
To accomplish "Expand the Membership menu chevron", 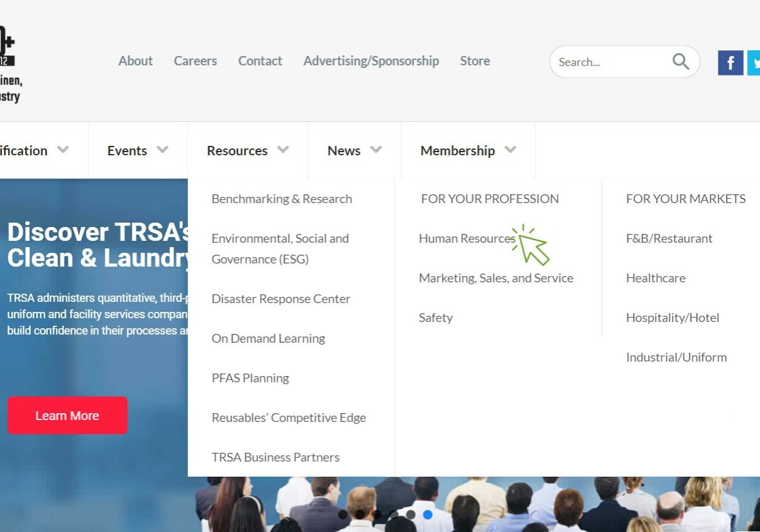I will click(510, 150).
